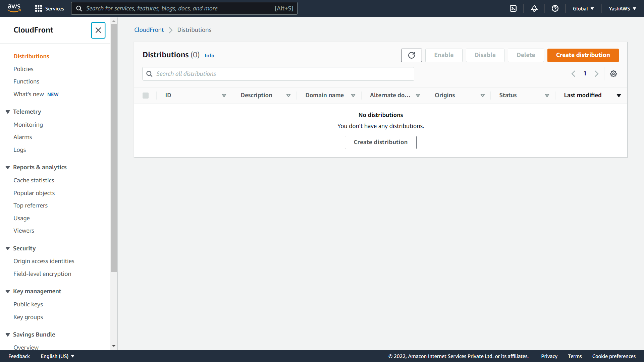
Task: Toggle the select-all distributions checkbox
Action: pyautogui.click(x=146, y=96)
